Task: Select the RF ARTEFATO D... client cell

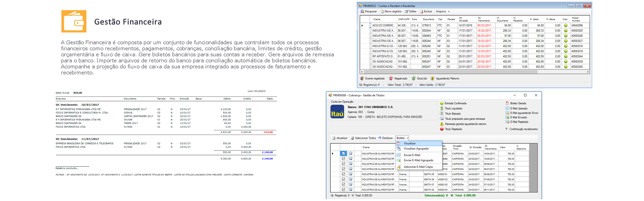Action: 384,56
